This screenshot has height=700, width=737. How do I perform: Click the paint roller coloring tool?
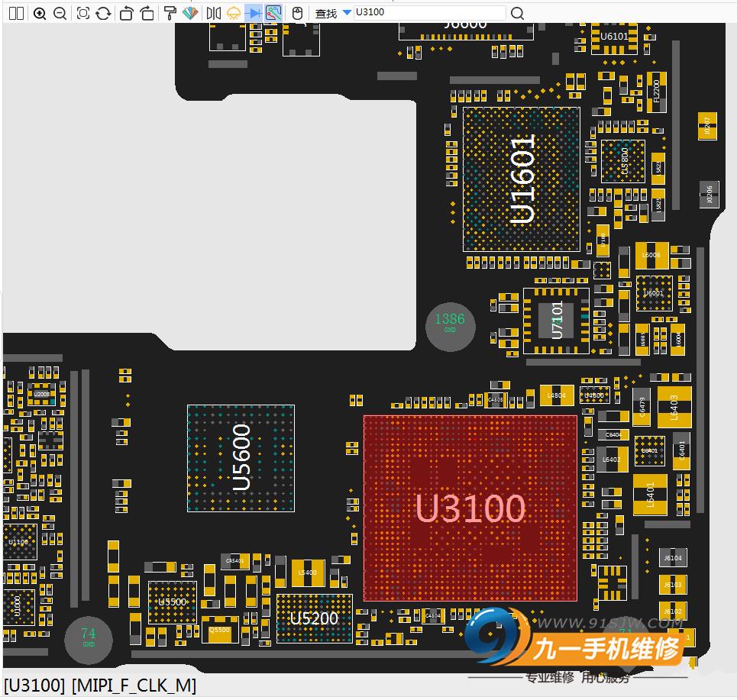tap(170, 13)
